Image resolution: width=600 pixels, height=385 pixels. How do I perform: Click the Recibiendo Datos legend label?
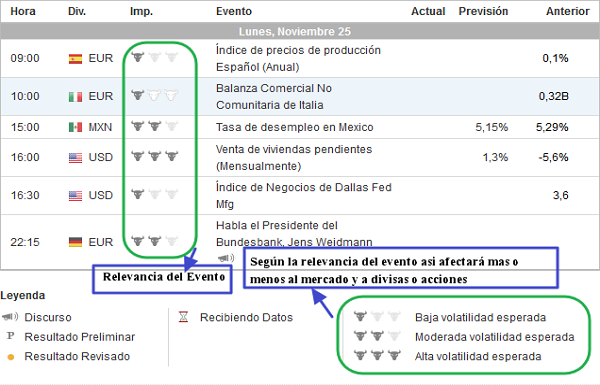[x=246, y=317]
